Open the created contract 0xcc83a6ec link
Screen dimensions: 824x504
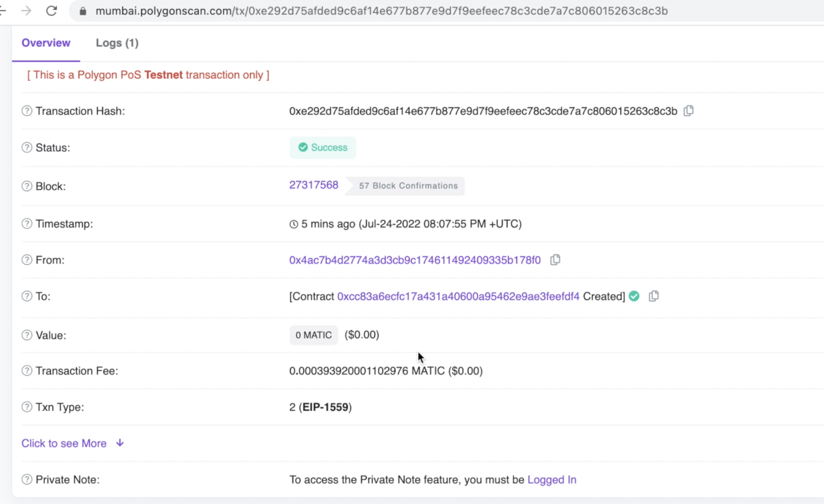(458, 296)
